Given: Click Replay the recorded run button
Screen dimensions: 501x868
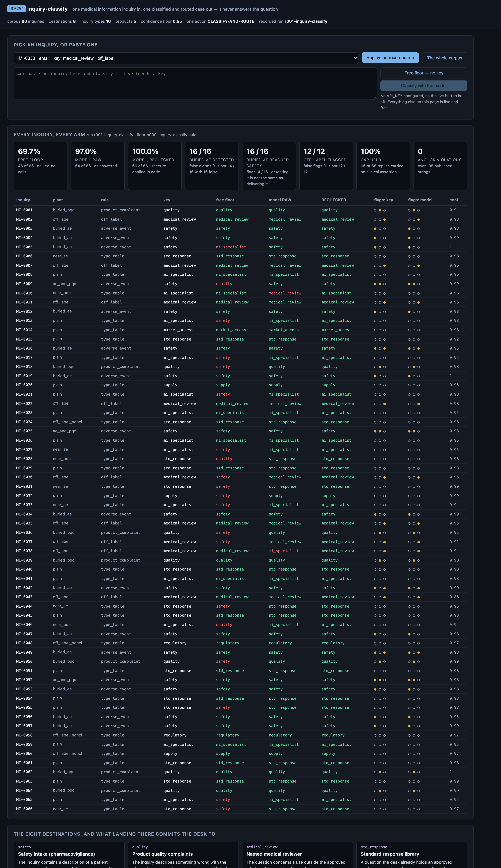Looking at the screenshot, I should click(x=390, y=58).
